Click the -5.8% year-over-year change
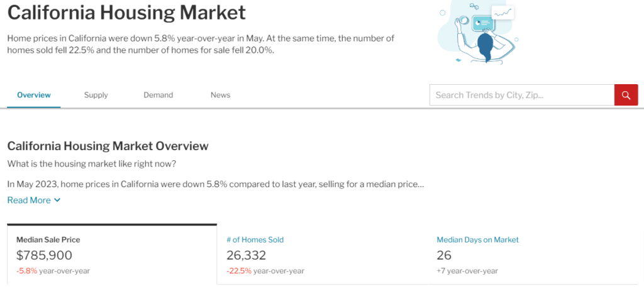The width and height of the screenshot is (644, 289). point(26,271)
